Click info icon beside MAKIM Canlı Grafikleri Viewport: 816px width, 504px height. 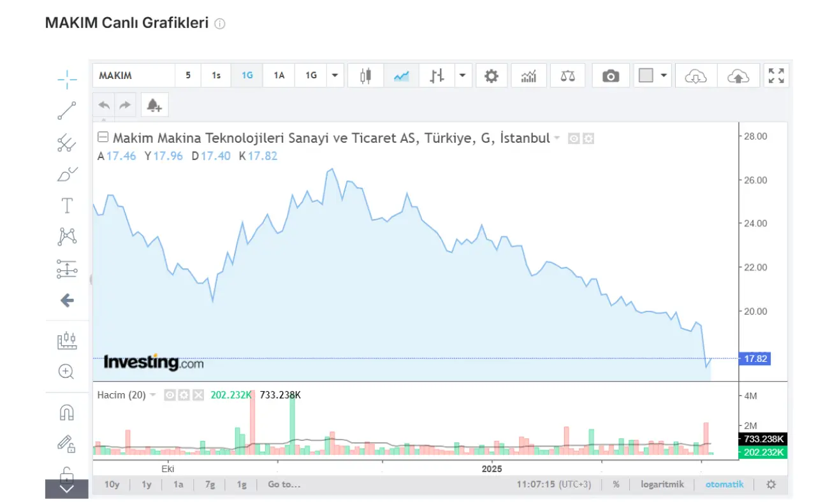[x=220, y=24]
